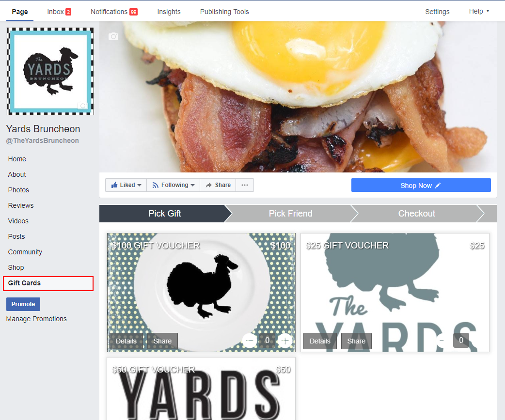Open the three-dots more options button

(245, 185)
